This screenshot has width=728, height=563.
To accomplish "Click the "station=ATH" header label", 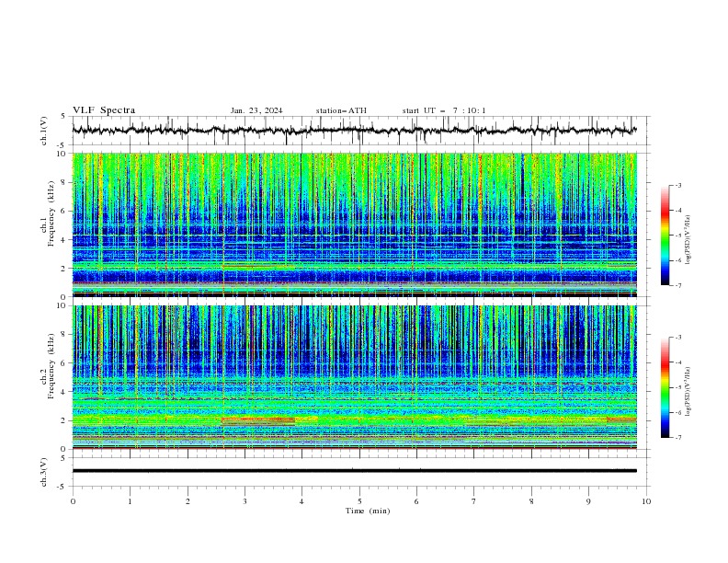I will [341, 110].
